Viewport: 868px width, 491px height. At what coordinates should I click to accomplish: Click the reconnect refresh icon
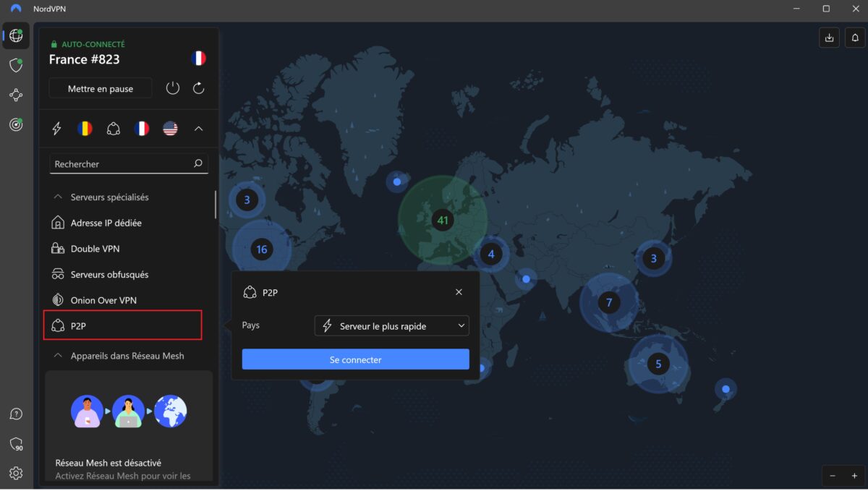(x=198, y=88)
